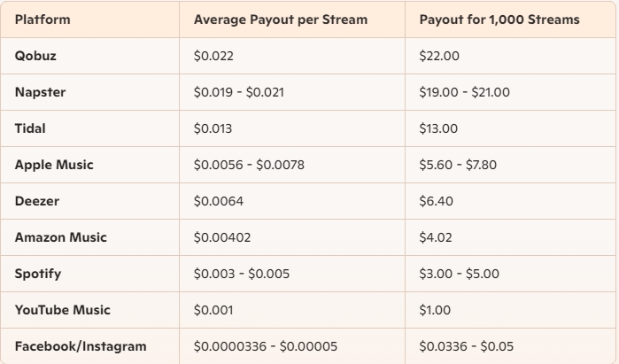Image resolution: width=619 pixels, height=364 pixels.
Task: Select the Qobuz platform cell
Action: tap(35, 56)
